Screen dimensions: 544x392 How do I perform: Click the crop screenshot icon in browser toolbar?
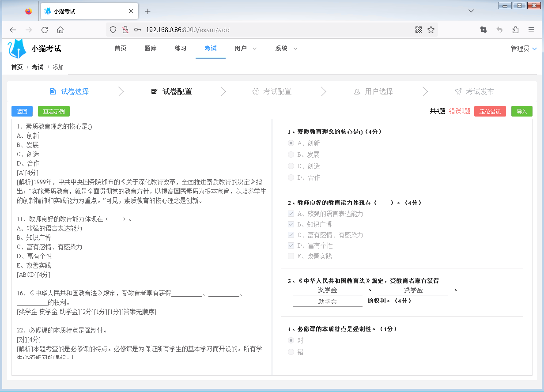[x=483, y=30]
